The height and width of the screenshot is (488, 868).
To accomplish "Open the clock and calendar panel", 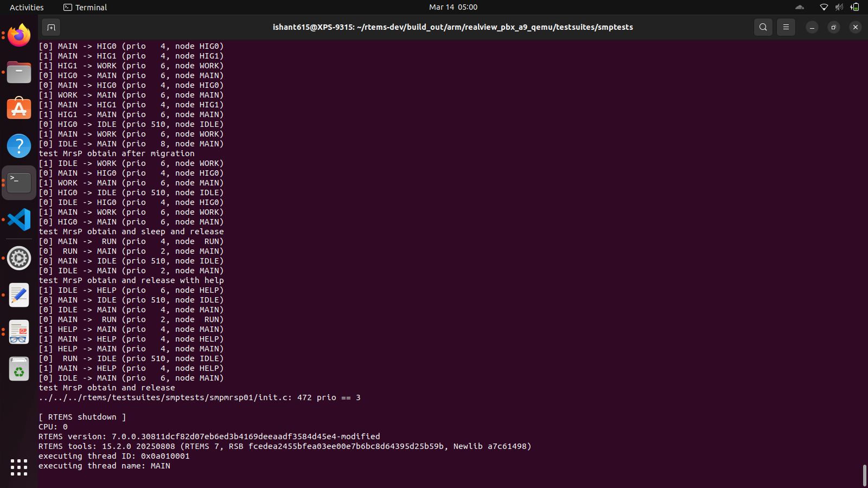I will point(453,7).
